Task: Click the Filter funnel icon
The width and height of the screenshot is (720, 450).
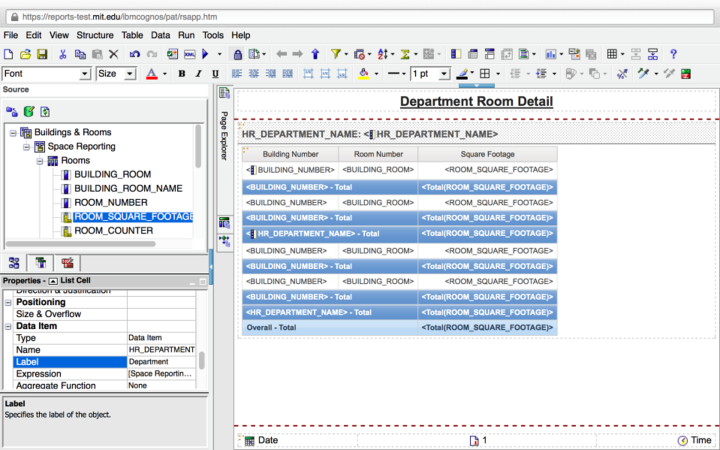Action: (x=336, y=54)
